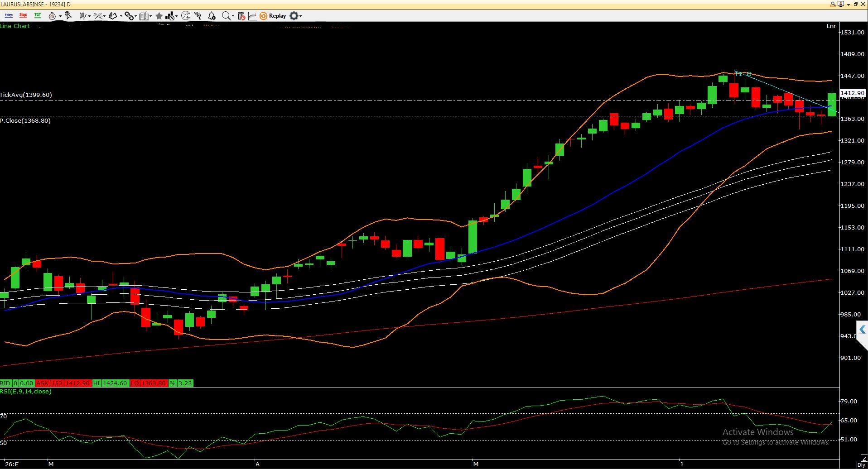Toggle the Lnr linear scale label
868x469 pixels.
(x=831, y=26)
